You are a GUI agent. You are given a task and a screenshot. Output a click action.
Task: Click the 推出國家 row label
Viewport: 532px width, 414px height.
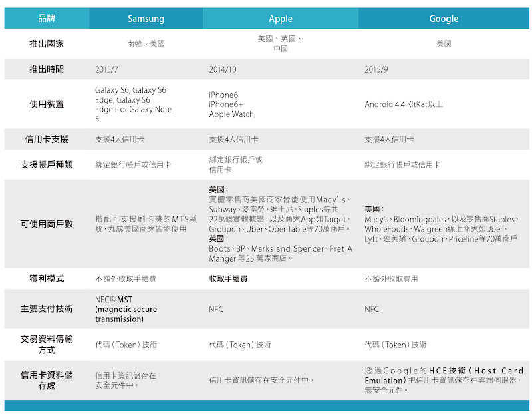coord(47,43)
